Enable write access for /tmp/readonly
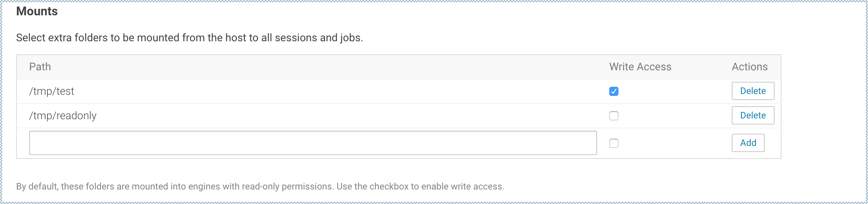 click(x=613, y=116)
